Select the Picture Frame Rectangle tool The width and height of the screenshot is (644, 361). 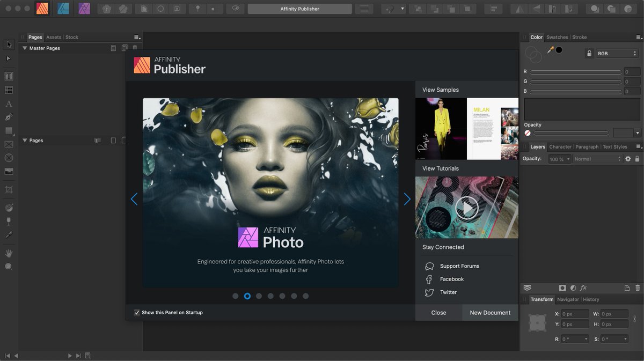point(9,144)
